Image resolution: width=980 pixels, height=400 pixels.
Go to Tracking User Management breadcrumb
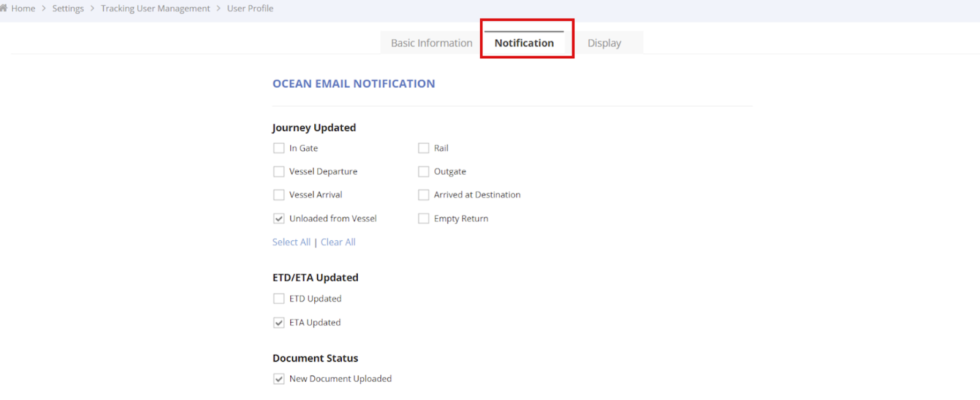click(x=155, y=9)
